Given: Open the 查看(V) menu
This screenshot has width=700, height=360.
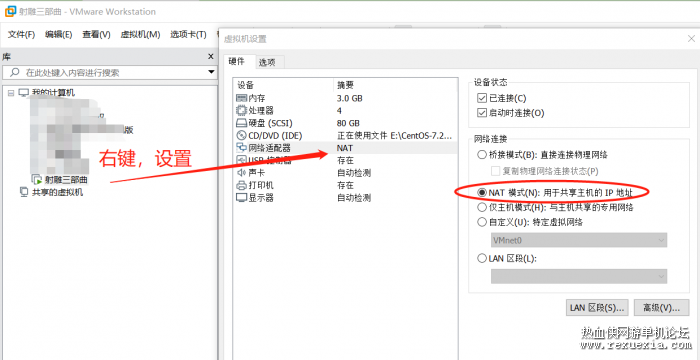Looking at the screenshot, I should coord(96,34).
